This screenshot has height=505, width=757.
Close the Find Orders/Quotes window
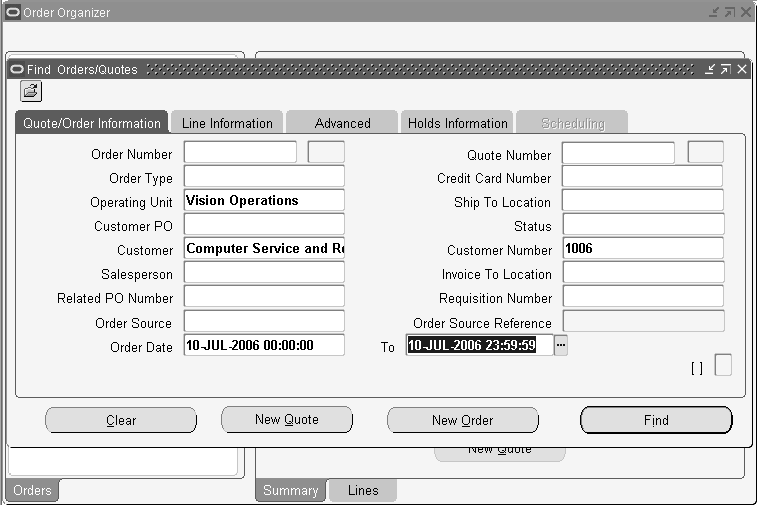point(742,70)
